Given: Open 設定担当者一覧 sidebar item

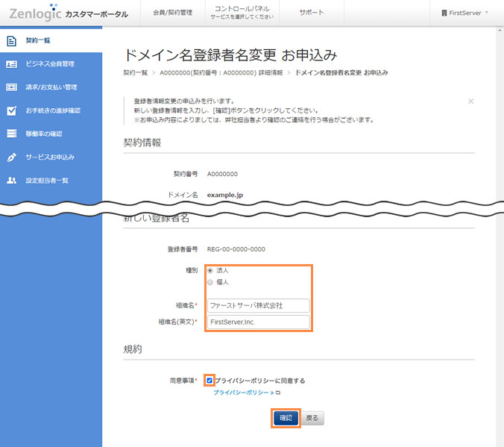Looking at the screenshot, I should [x=51, y=181].
